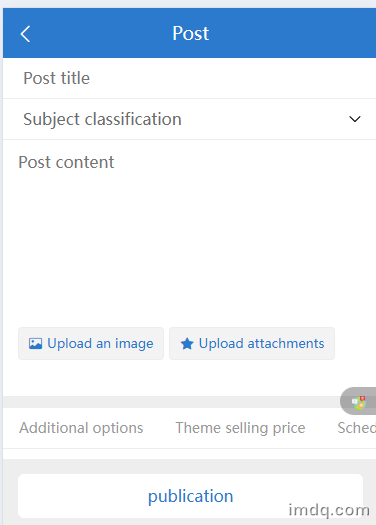Click the star icon beside Upload attachments

[x=187, y=344]
